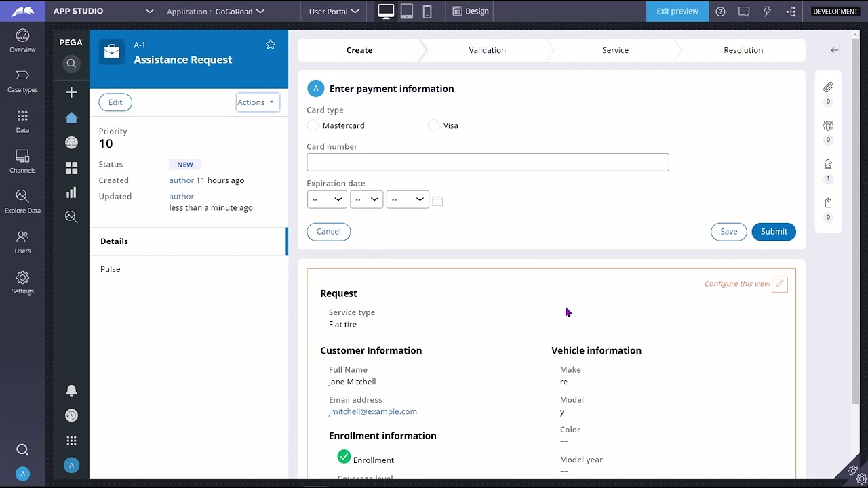Screen dimensions: 868x488
Task: Open the first expiration date dropdown
Action: (327, 199)
